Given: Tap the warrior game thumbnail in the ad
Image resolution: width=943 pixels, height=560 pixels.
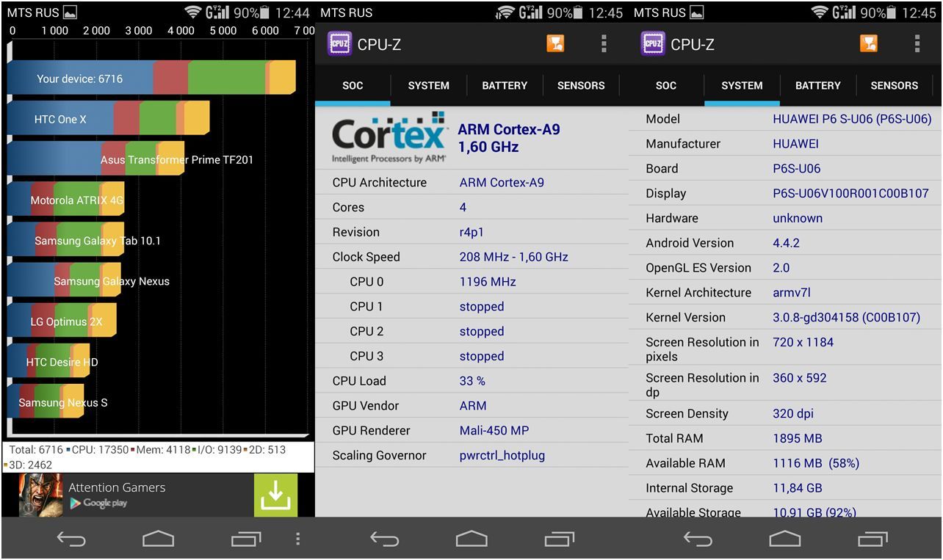Looking at the screenshot, I should point(40,495).
